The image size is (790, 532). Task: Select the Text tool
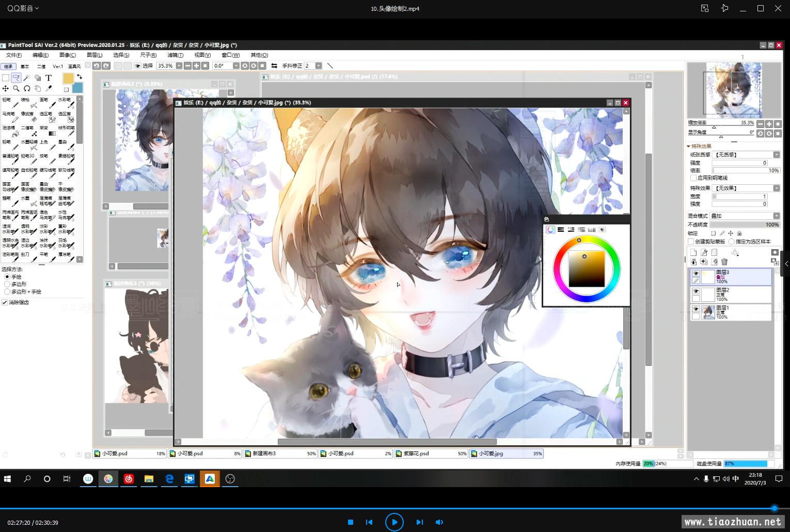(x=49, y=78)
